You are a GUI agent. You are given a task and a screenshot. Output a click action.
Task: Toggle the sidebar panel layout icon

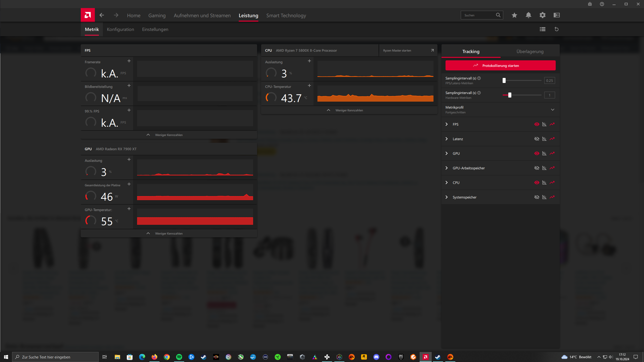click(556, 15)
